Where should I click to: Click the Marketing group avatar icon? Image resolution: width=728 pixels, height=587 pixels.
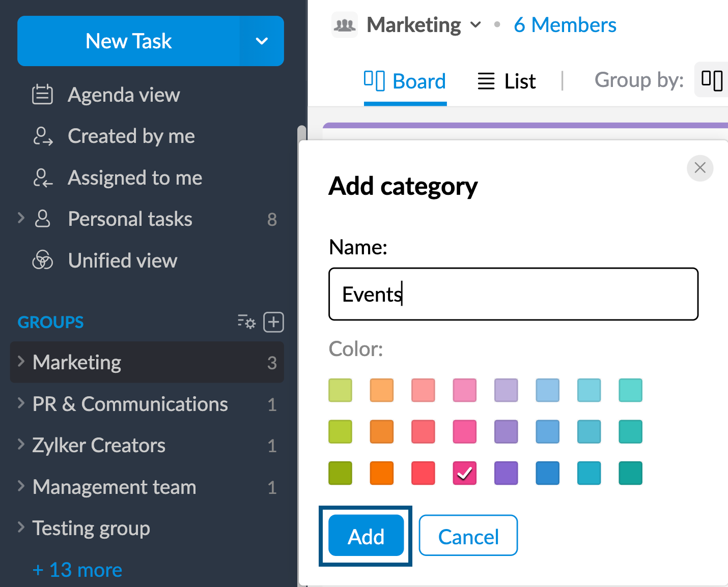[x=345, y=25]
